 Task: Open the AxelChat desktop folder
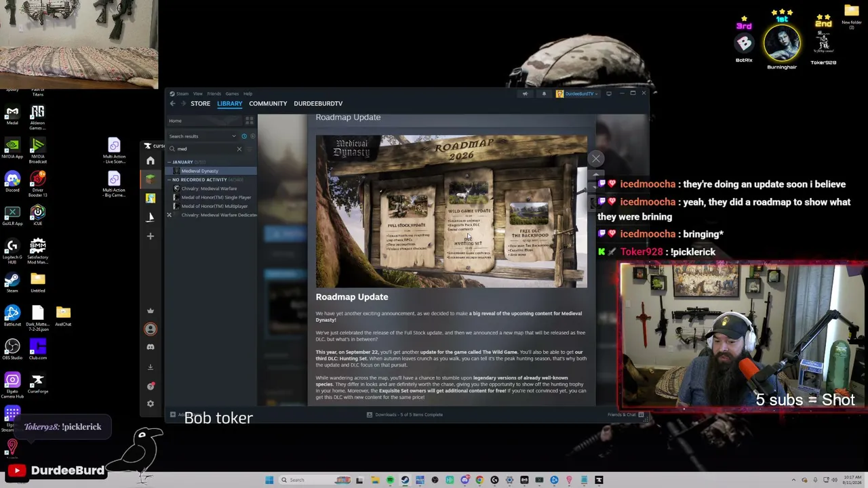tap(63, 316)
